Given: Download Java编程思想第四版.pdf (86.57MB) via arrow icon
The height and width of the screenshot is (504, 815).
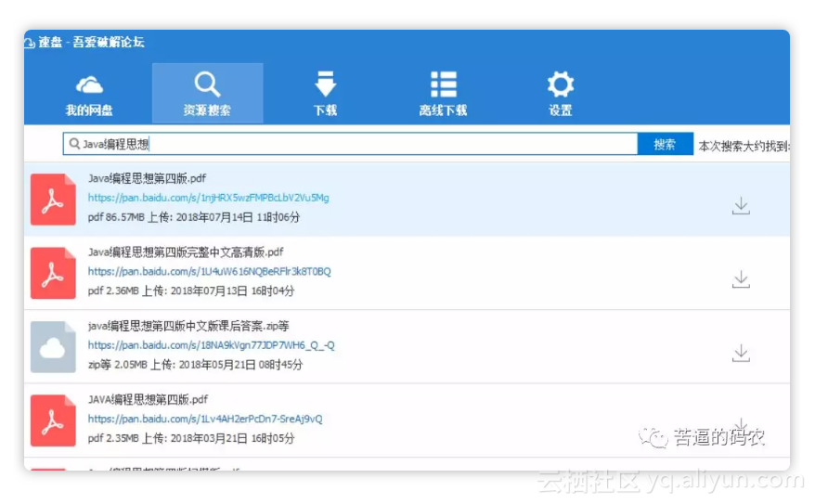Looking at the screenshot, I should click(x=741, y=206).
